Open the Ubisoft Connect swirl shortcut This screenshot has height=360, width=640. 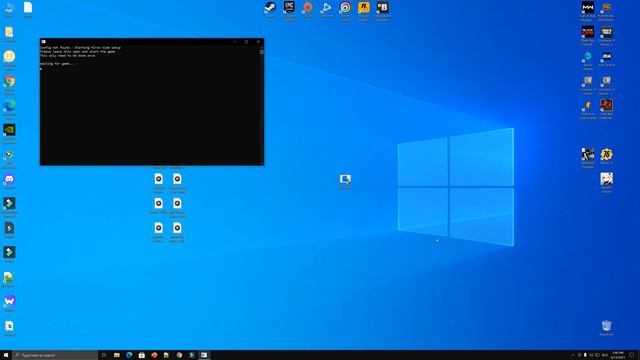[x=345, y=7]
